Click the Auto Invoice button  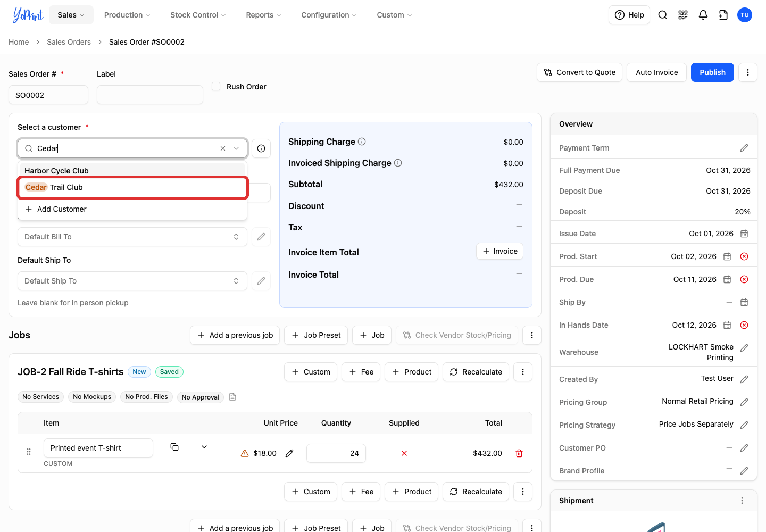point(656,72)
